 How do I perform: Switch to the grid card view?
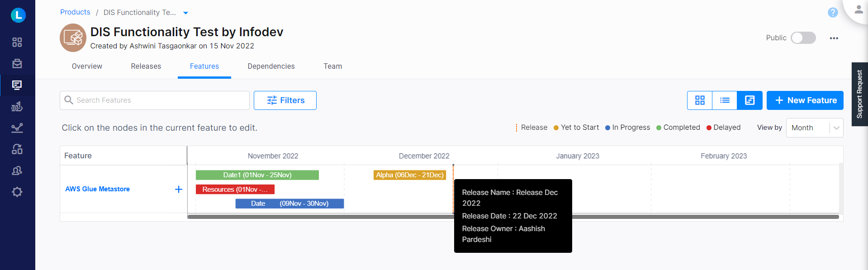click(x=700, y=100)
